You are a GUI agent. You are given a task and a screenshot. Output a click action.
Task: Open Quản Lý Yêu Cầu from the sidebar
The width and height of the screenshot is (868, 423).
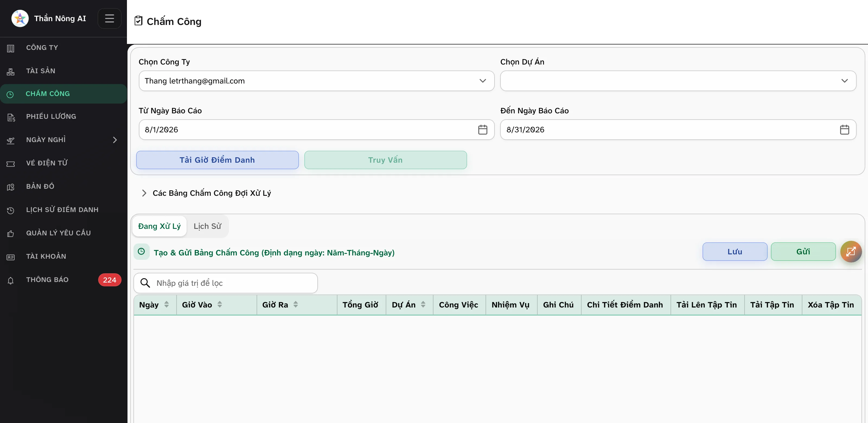click(x=63, y=233)
